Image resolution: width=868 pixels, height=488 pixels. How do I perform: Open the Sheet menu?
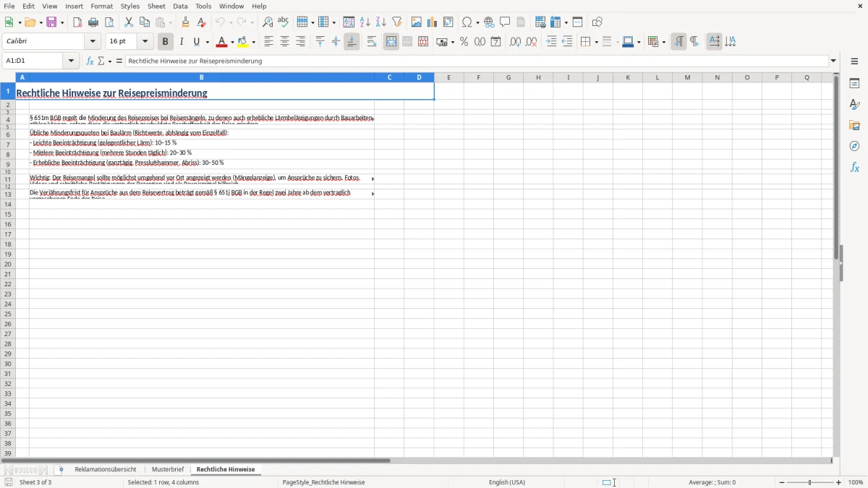coord(156,6)
